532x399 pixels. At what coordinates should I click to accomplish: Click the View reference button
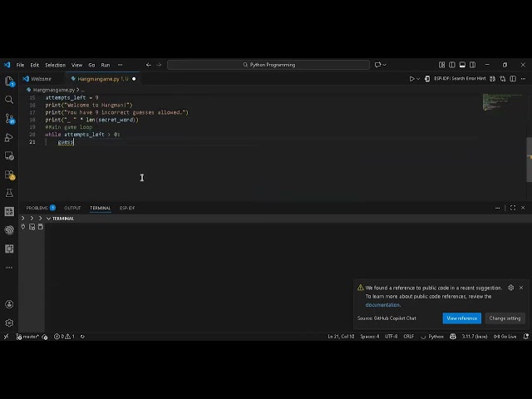coord(461,318)
